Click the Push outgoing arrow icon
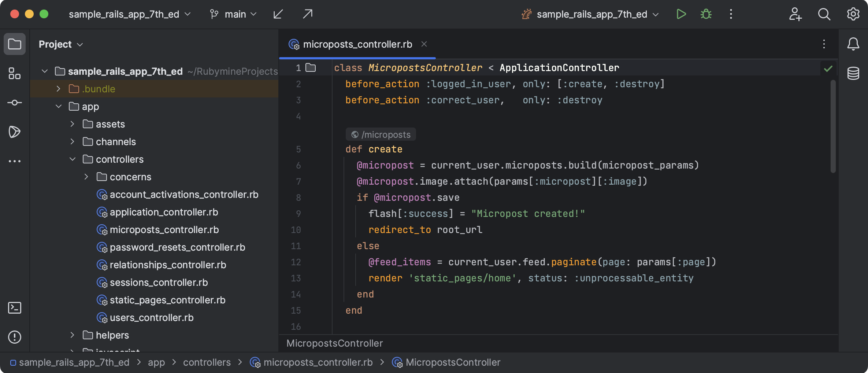This screenshot has height=373, width=868. tap(308, 14)
